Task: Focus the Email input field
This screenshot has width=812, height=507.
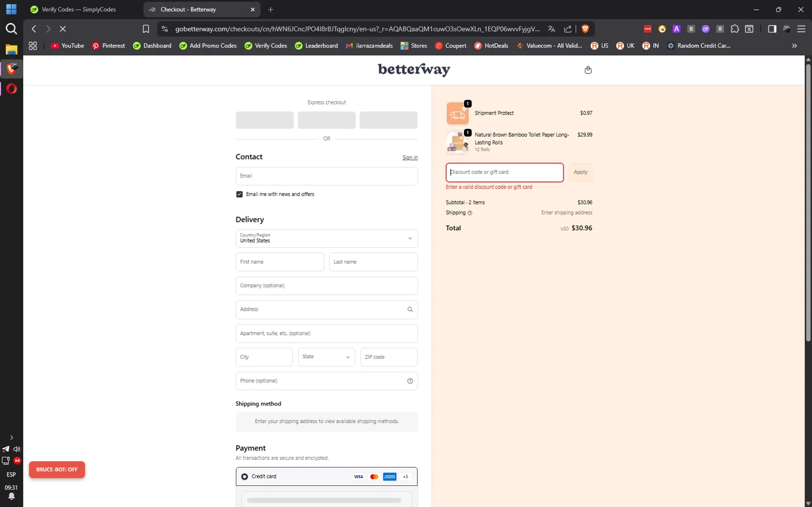Action: tap(326, 176)
